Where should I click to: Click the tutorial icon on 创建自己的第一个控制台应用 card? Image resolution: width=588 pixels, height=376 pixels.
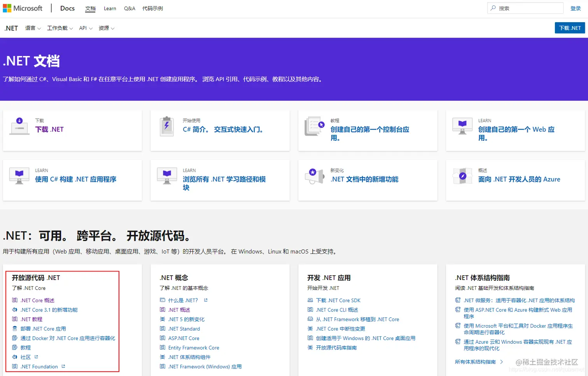[315, 126]
